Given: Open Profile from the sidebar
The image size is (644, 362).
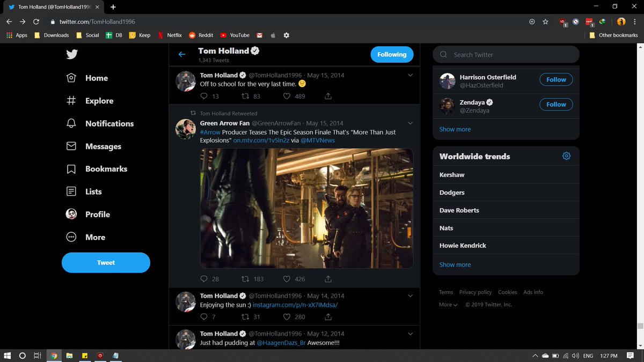Looking at the screenshot, I should coord(88,214).
